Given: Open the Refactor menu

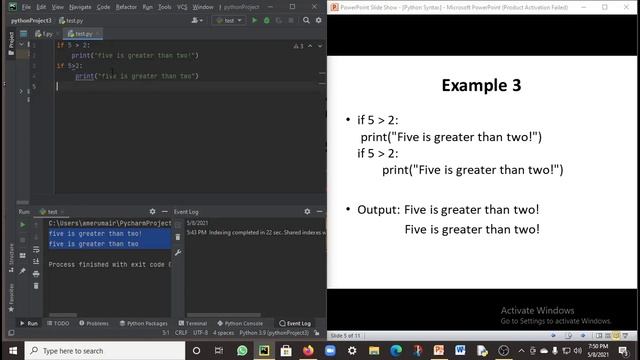Looking at the screenshot, I should point(126,7).
